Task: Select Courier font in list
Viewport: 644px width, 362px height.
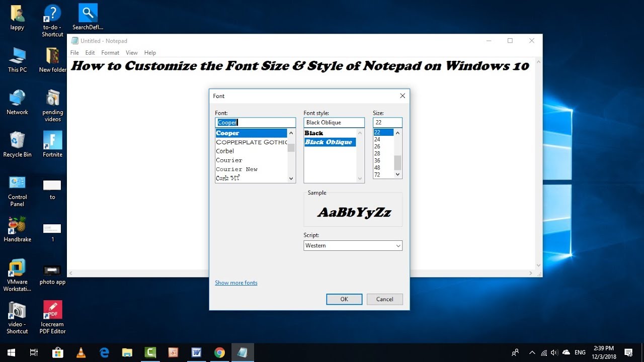Action: 251,160
